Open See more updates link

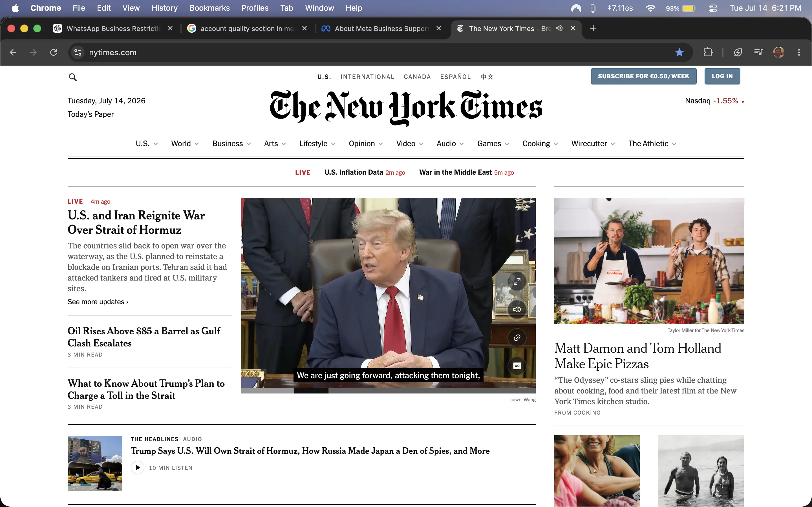[x=98, y=302]
